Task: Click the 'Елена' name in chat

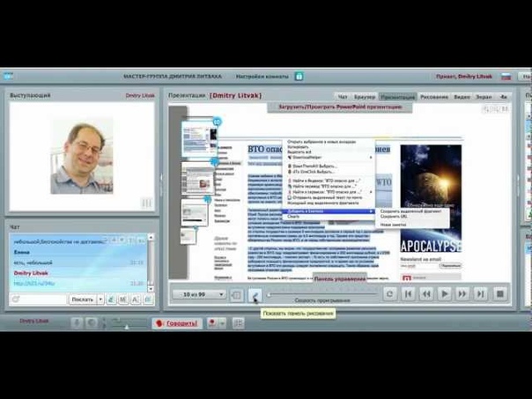Action: 22,253
